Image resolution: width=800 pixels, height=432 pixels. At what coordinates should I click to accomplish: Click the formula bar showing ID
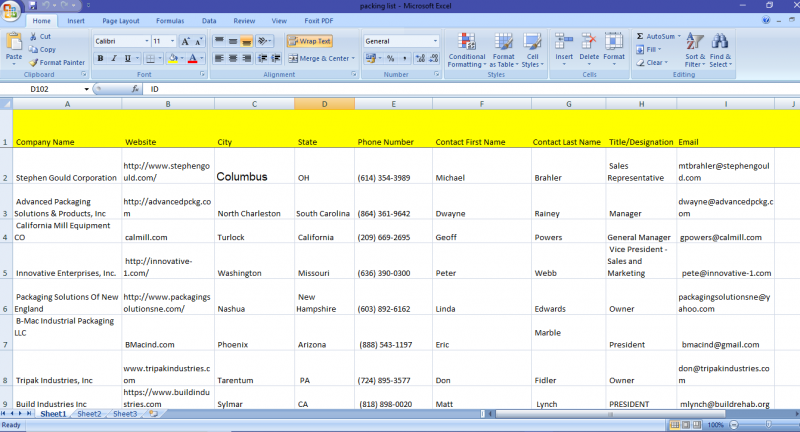point(471,89)
